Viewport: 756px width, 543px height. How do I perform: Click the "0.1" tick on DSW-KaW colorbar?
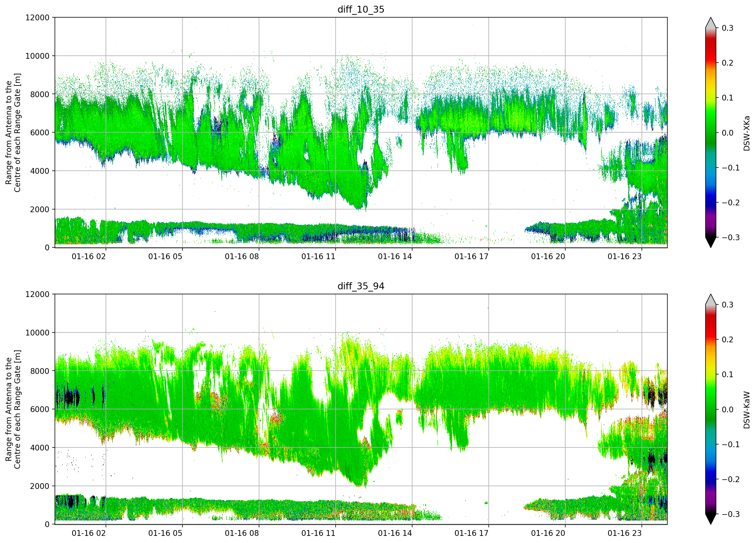(x=728, y=374)
